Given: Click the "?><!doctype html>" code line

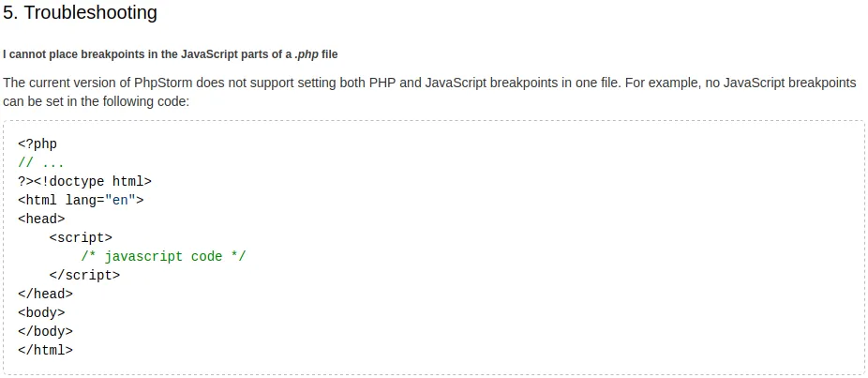Looking at the screenshot, I should [x=84, y=182].
